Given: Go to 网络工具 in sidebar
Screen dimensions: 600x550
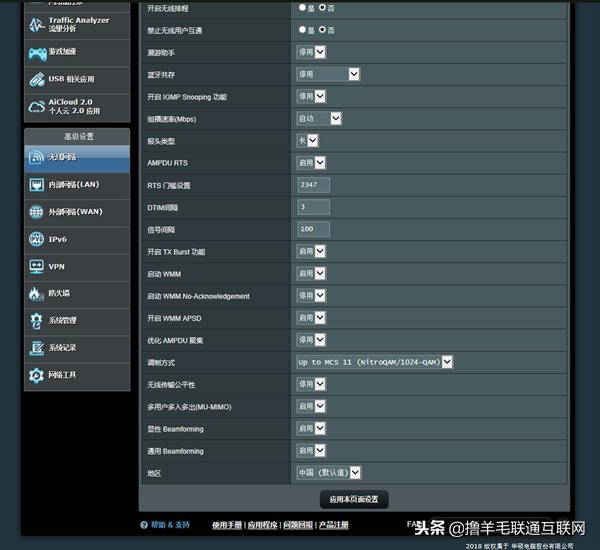Looking at the screenshot, I should (77, 376).
